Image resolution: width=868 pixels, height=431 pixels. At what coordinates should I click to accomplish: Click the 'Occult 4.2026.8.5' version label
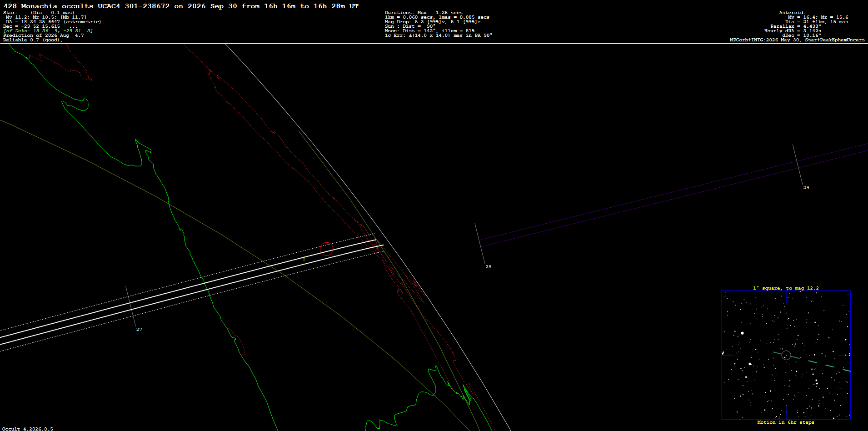coord(28,429)
